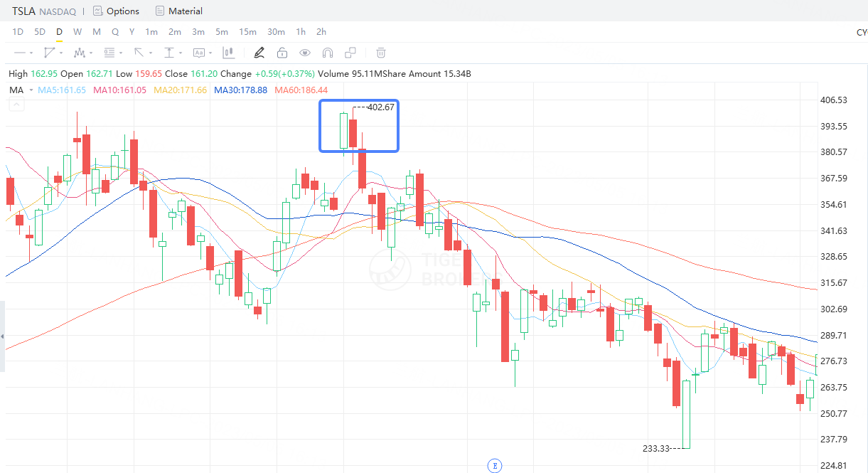Screen dimensions: 868x473
Task: Select the arrow drawing tool
Action: coord(139,53)
